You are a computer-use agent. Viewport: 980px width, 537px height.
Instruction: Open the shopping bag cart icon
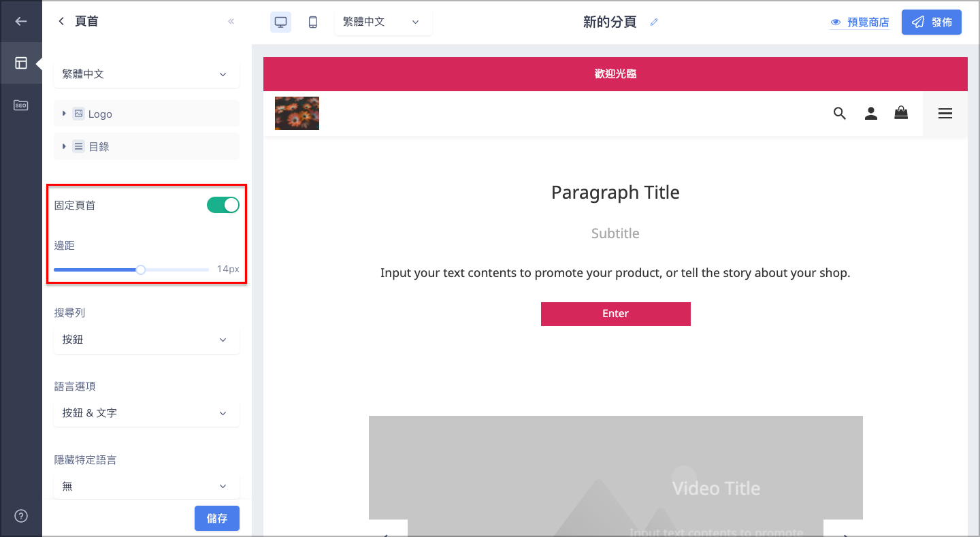(x=901, y=113)
